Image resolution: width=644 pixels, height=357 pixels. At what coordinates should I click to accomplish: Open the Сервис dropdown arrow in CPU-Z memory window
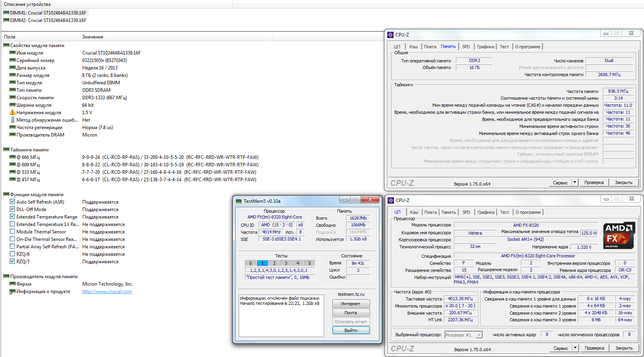575,182
